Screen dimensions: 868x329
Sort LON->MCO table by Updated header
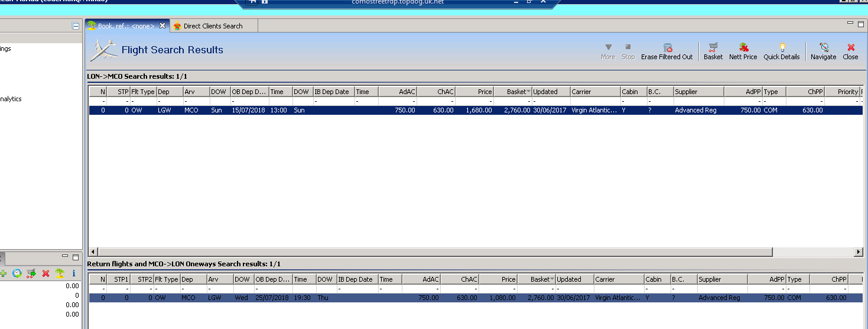click(551, 92)
